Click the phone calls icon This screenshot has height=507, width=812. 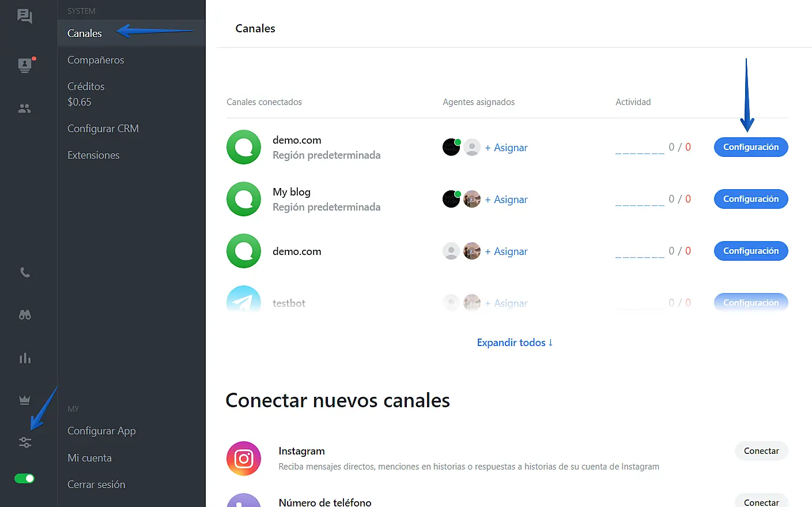point(25,272)
